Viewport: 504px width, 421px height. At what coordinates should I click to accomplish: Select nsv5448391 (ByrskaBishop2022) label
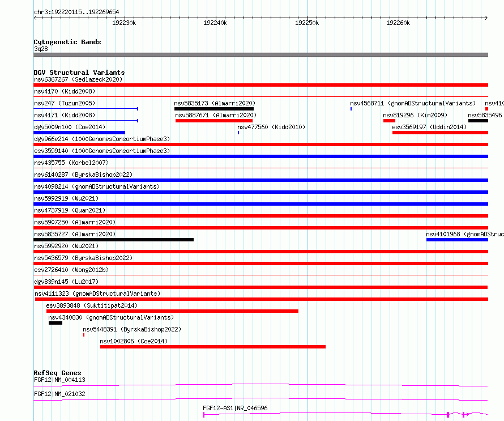pos(132,329)
